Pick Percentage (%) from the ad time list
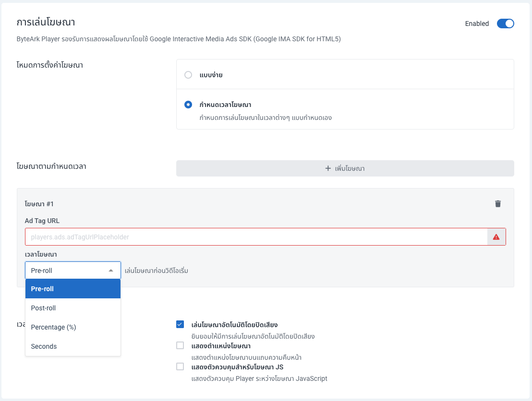The height and width of the screenshot is (401, 532). pos(73,327)
